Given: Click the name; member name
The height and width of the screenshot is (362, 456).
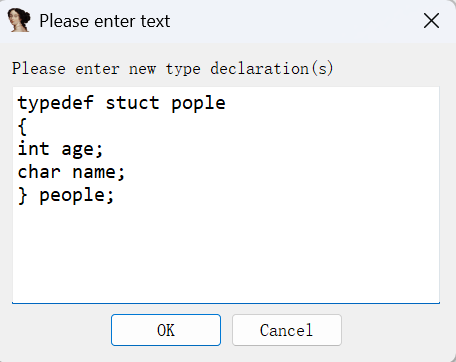Looking at the screenshot, I should pyautogui.click(x=99, y=173).
